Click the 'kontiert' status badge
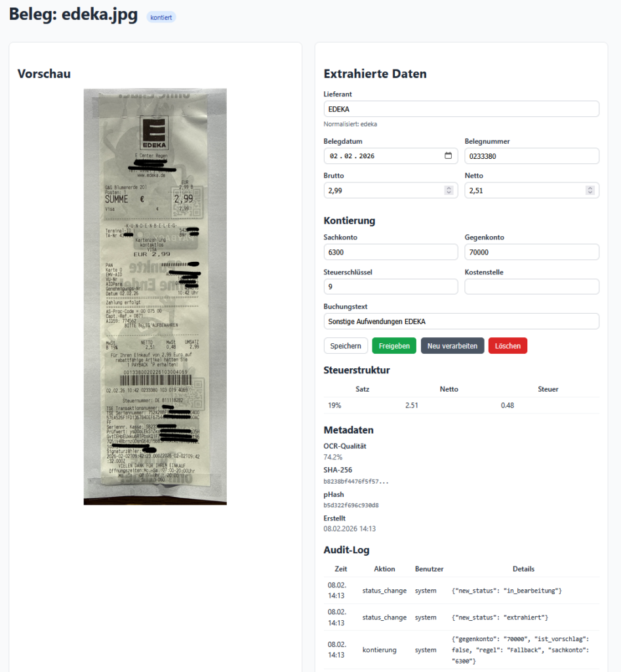The height and width of the screenshot is (672, 621). tap(161, 17)
